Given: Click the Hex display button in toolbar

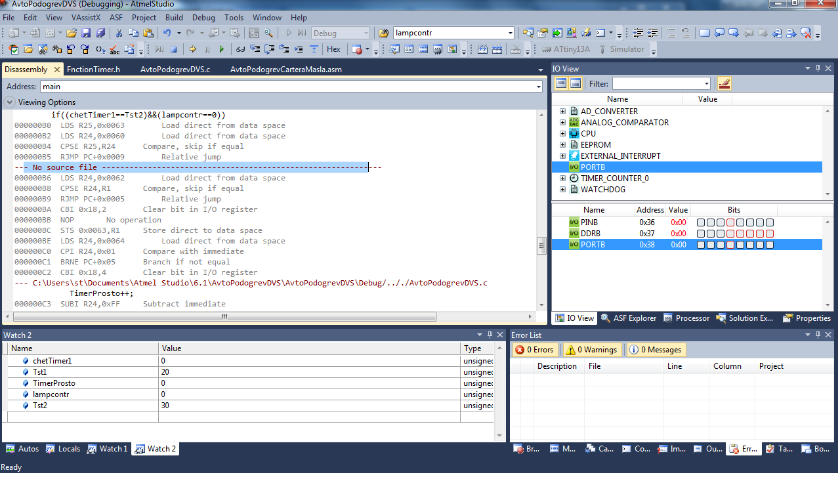Looking at the screenshot, I should (x=333, y=49).
